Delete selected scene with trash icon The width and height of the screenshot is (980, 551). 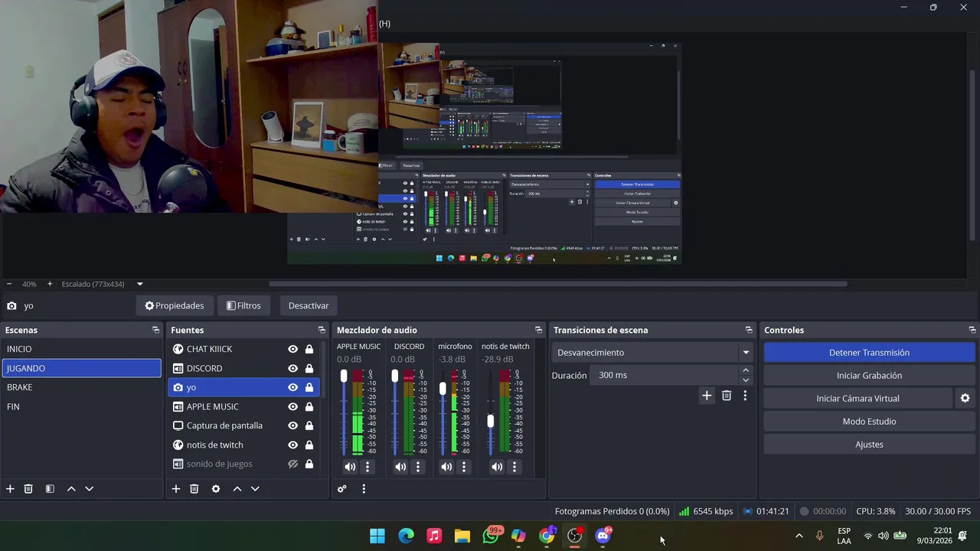(x=28, y=489)
